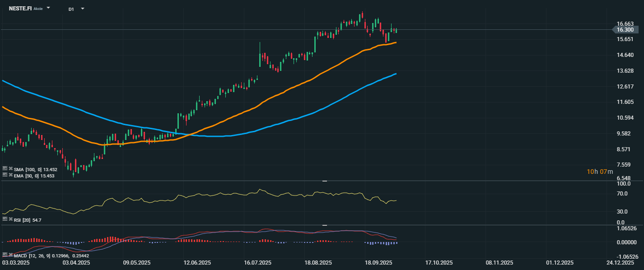The image size is (644, 270).
Task: Click the 16.300 current price tag
Action: (x=625, y=30)
